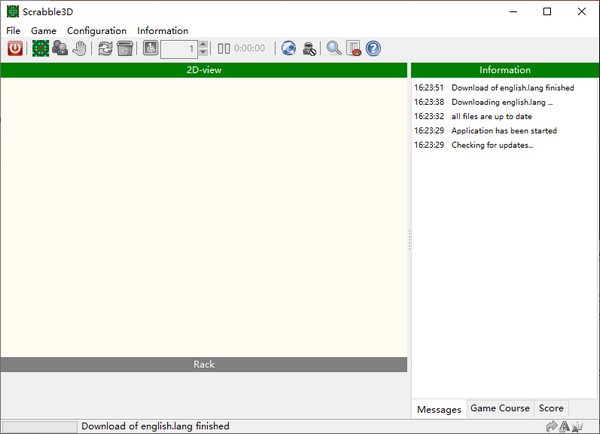Click the refresh arrows toolbar icon
This screenshot has width=600, height=434.
(105, 48)
